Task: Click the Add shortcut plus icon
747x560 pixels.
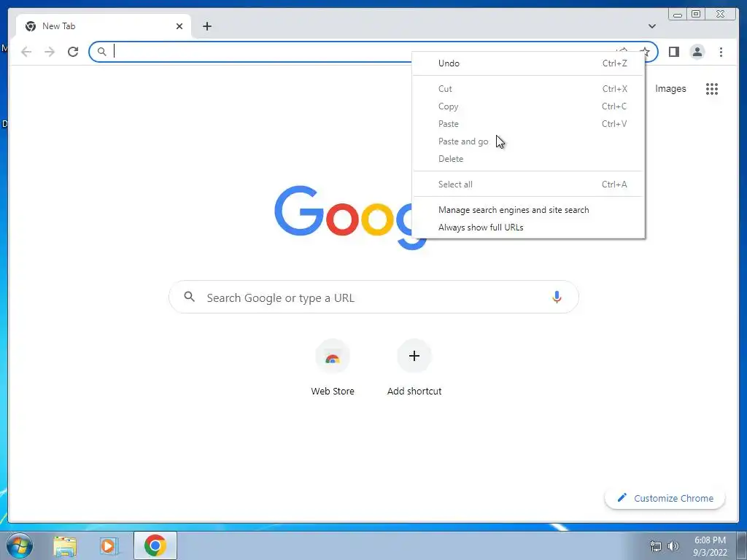Action: click(414, 356)
